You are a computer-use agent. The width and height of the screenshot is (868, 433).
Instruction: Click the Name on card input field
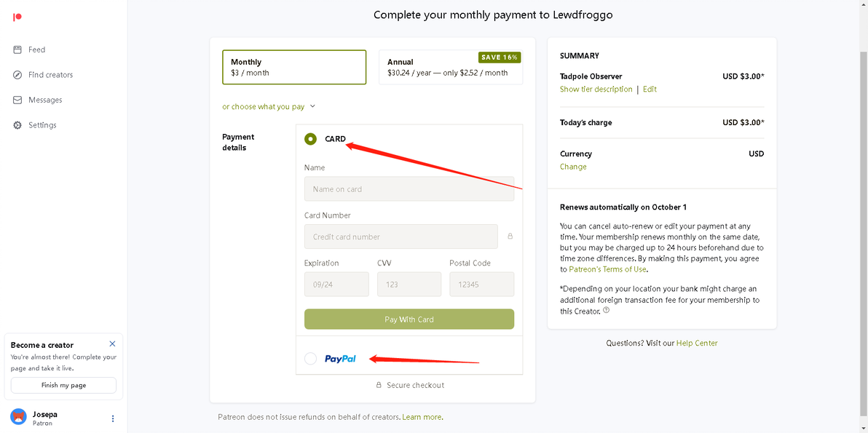(x=409, y=189)
